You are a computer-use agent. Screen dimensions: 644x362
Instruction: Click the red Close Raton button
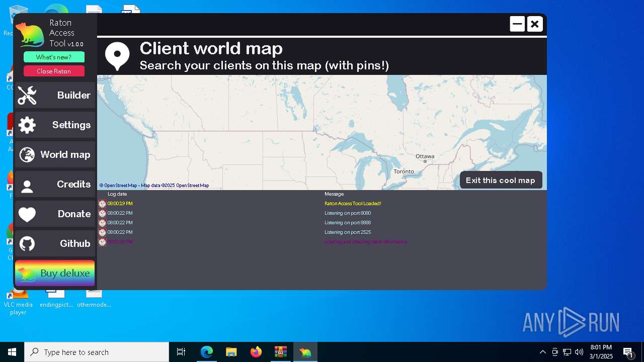(x=54, y=71)
